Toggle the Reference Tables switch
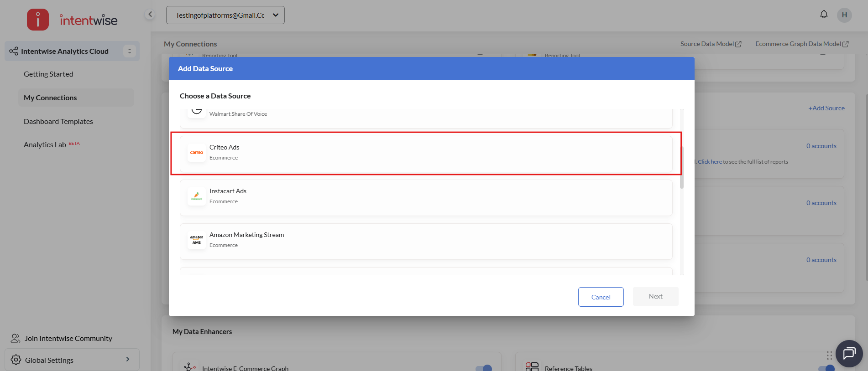Viewport: 868px width, 371px height. [x=826, y=368]
